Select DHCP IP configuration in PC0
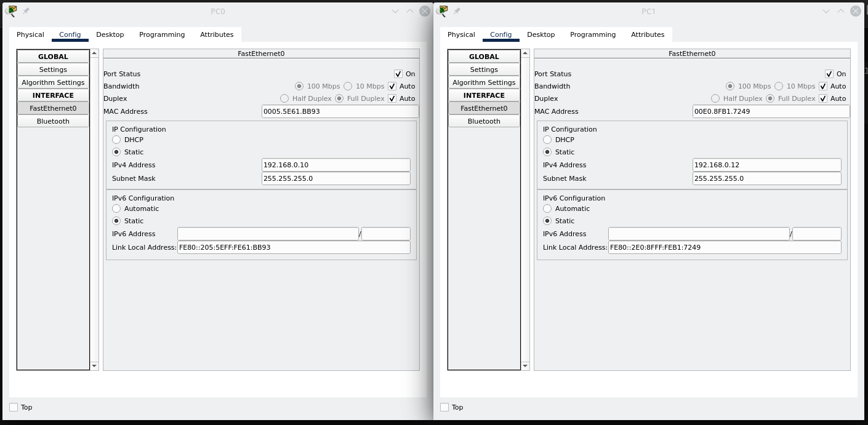The height and width of the screenshot is (425, 868). pos(116,140)
